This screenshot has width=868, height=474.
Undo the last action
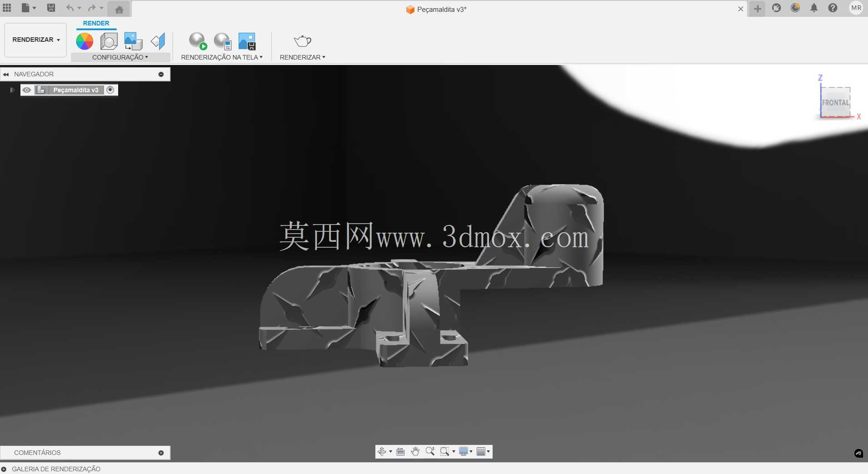[x=70, y=8]
